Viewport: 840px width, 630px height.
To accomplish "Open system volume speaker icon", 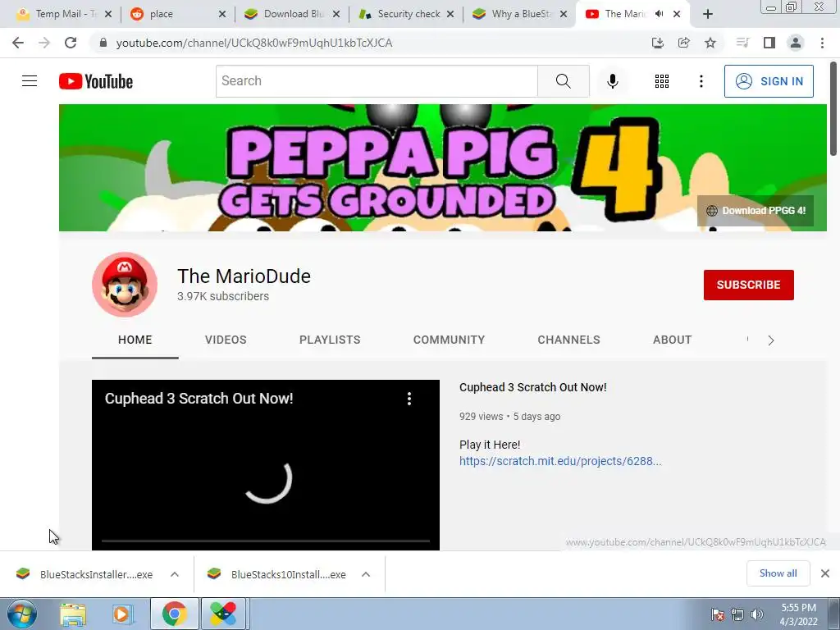I will [756, 614].
